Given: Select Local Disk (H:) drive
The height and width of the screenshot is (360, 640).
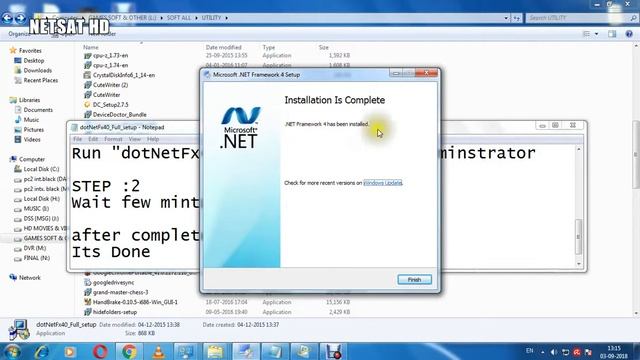Looking at the screenshot, I should click(x=42, y=199).
